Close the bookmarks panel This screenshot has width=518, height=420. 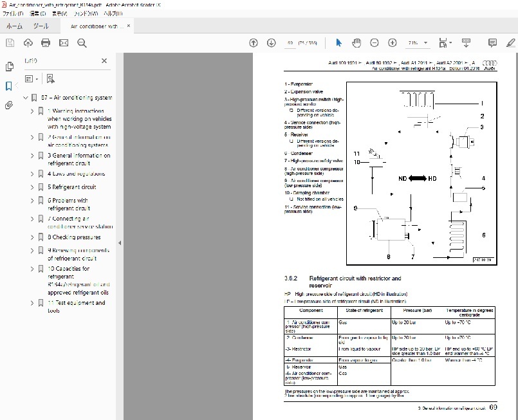(104, 60)
